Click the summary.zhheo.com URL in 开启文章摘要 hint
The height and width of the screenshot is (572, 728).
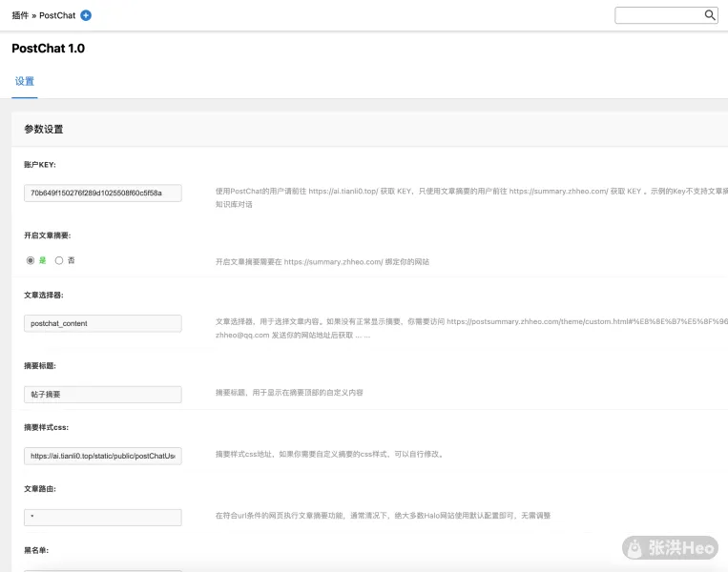(333, 262)
